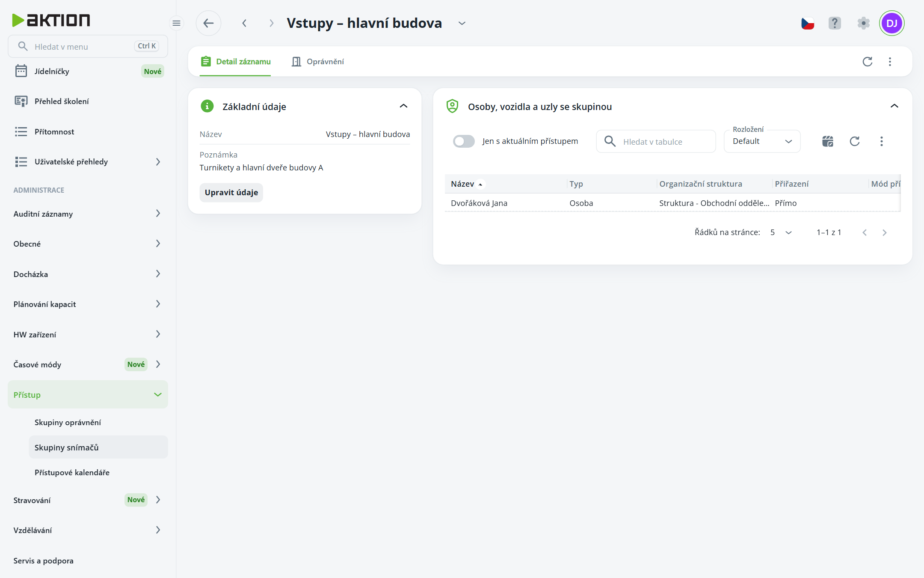Open the Rozložení Default dropdown

[762, 141]
